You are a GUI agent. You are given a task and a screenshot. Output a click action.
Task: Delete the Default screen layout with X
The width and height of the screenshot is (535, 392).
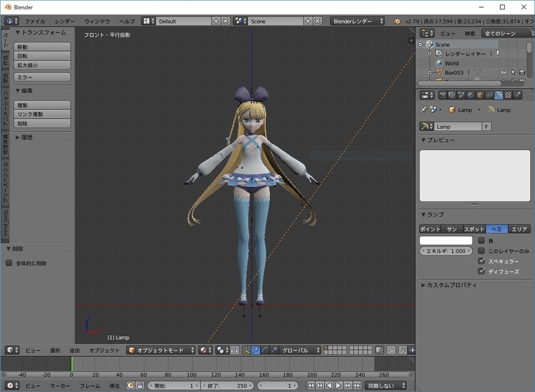pyautogui.click(x=226, y=21)
